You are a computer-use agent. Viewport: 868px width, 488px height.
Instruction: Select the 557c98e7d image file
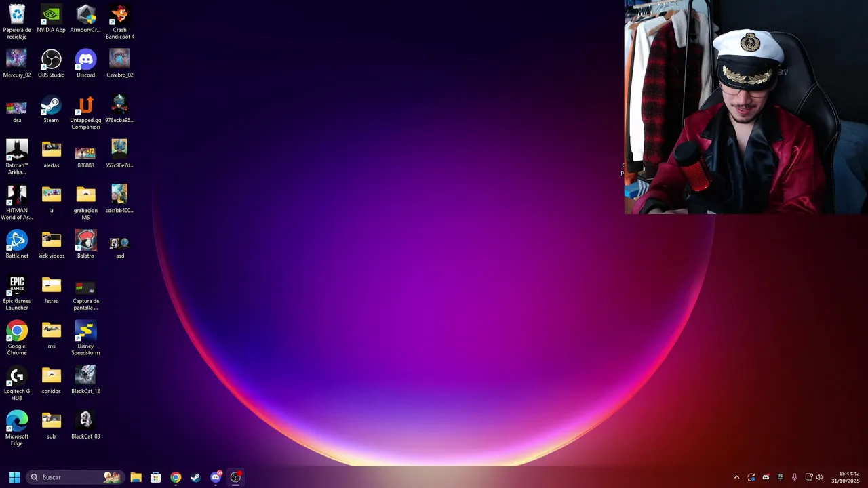coord(120,154)
